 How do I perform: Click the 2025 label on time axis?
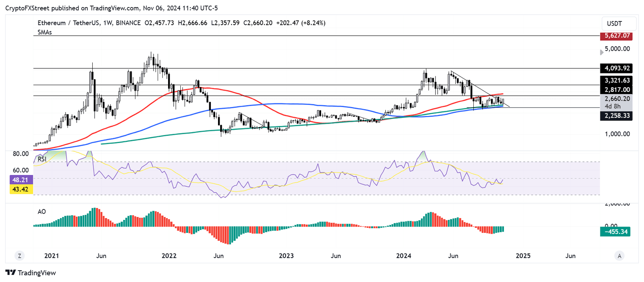point(522,256)
